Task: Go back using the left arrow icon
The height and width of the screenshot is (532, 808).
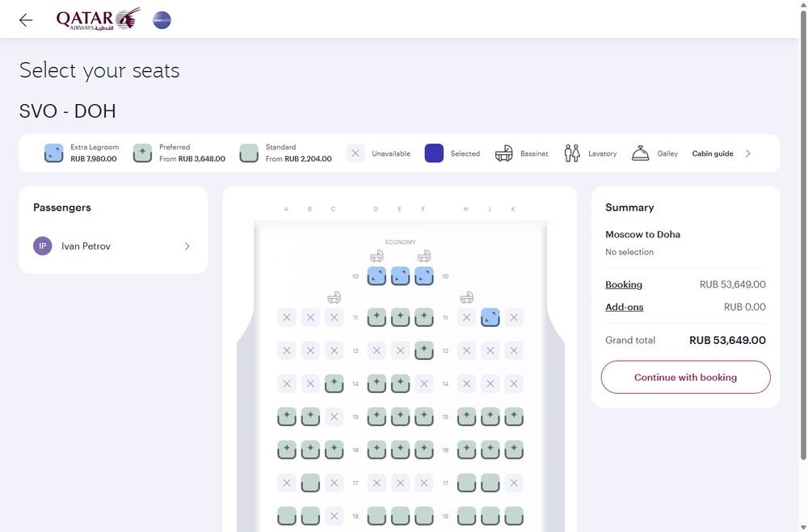Action: tap(26, 20)
